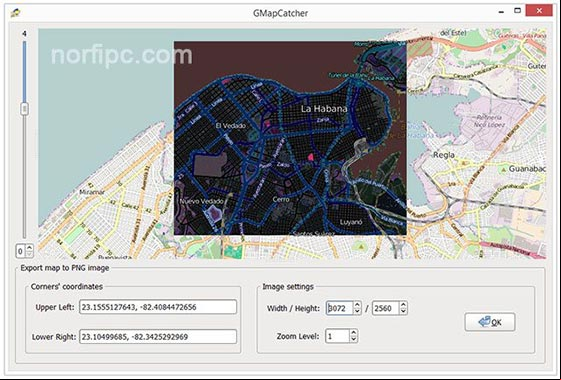The height and width of the screenshot is (380, 561).
Task: Click the vertical zoom slider handle
Action: click(24, 108)
